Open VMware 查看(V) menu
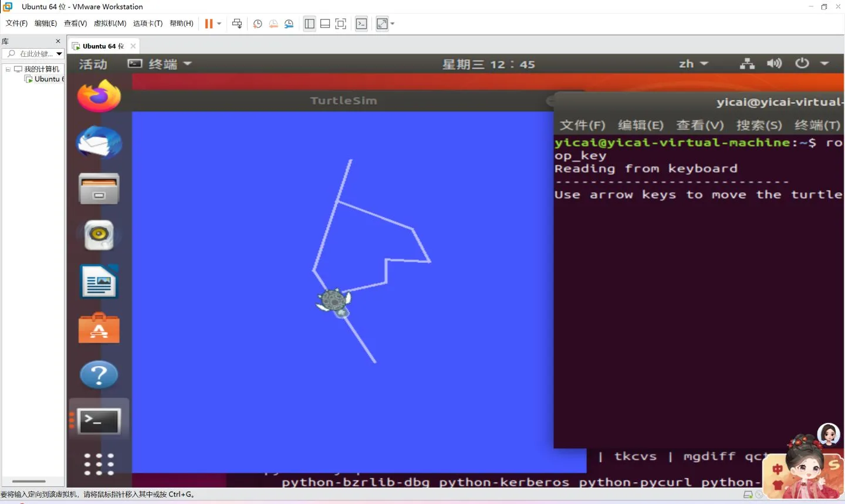The height and width of the screenshot is (504, 845). 75,23
